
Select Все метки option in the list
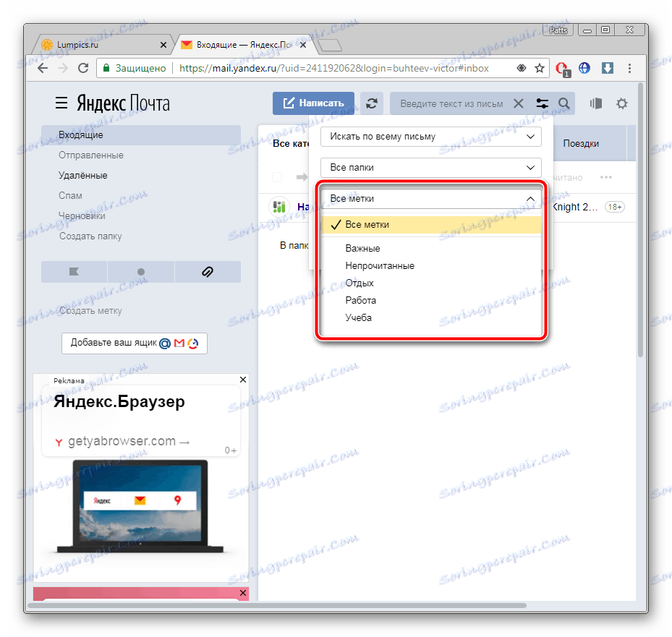(430, 224)
